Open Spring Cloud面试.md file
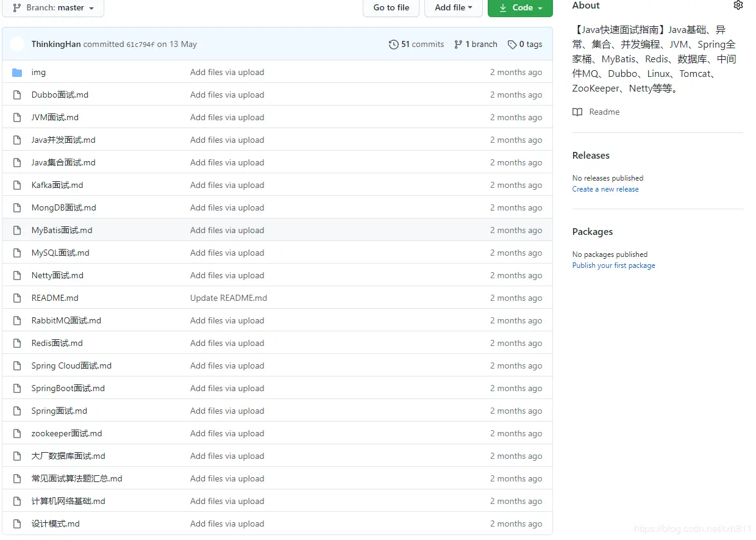The height and width of the screenshot is (540, 756). [71, 365]
